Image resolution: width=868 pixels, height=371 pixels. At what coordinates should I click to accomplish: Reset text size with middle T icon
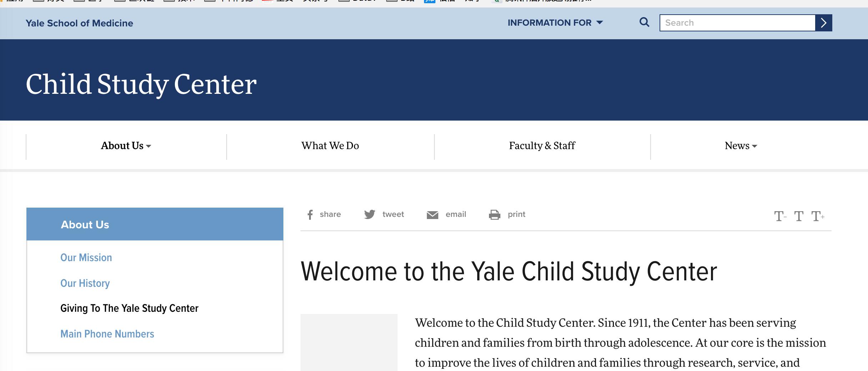[x=798, y=216]
